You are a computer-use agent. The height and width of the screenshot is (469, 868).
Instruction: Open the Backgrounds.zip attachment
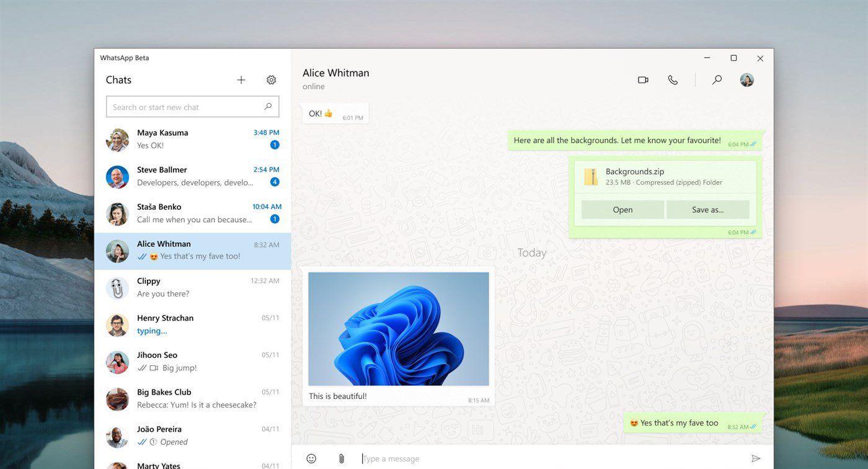click(622, 209)
